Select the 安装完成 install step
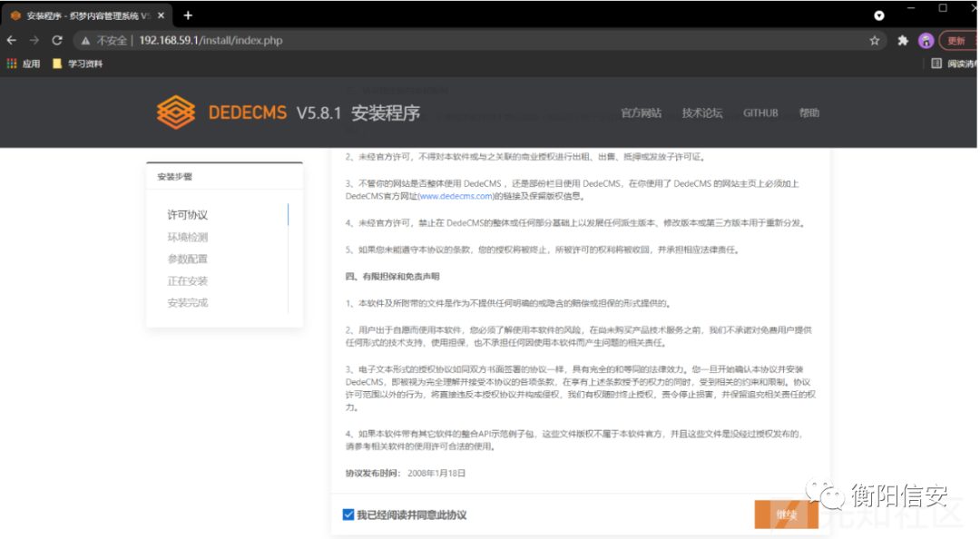The image size is (980, 539). [188, 303]
